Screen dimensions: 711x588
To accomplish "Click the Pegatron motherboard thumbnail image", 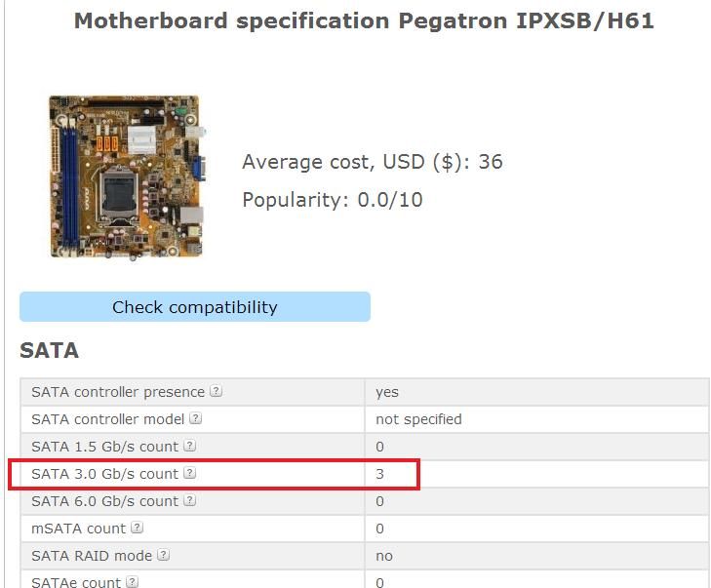I will 126,176.
